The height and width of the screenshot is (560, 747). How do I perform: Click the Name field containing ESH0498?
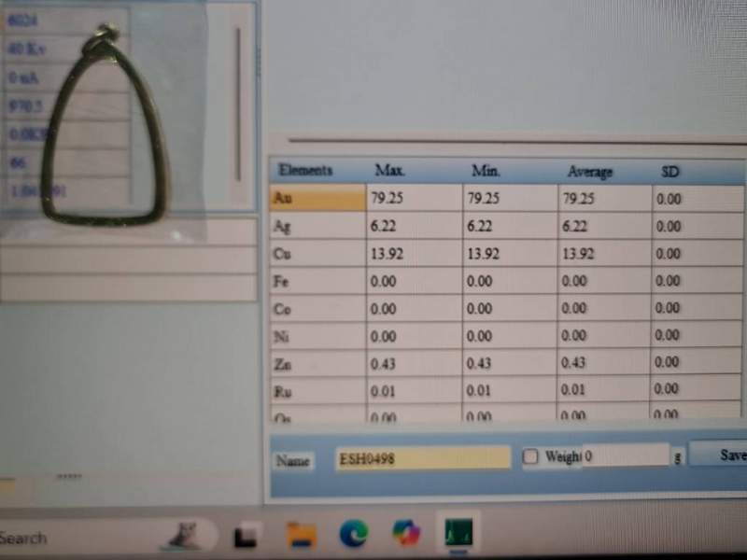point(422,458)
